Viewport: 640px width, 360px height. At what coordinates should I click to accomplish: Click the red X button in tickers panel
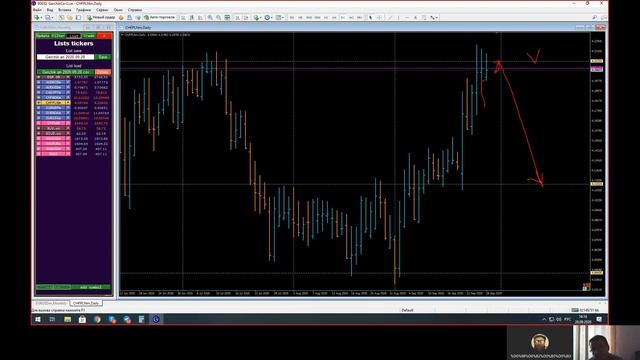click(104, 36)
